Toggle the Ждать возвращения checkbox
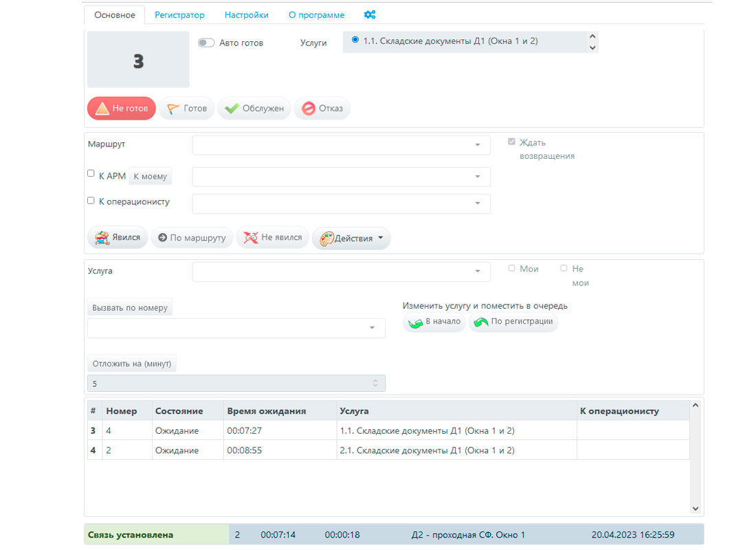 point(511,142)
